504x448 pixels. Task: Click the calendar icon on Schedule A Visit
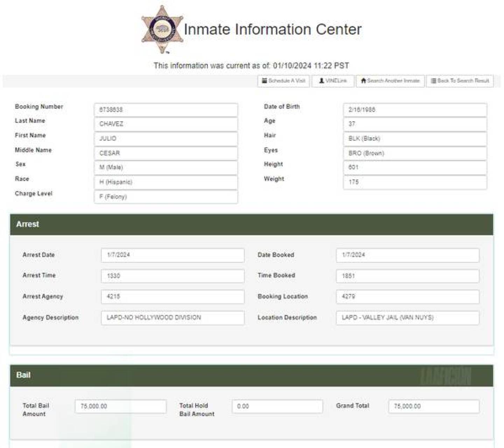tap(265, 81)
